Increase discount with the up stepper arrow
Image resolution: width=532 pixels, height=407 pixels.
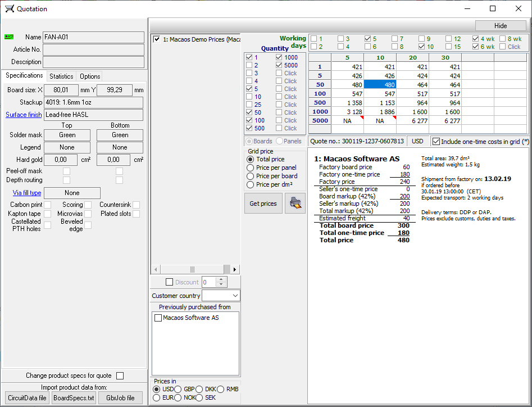point(221,280)
